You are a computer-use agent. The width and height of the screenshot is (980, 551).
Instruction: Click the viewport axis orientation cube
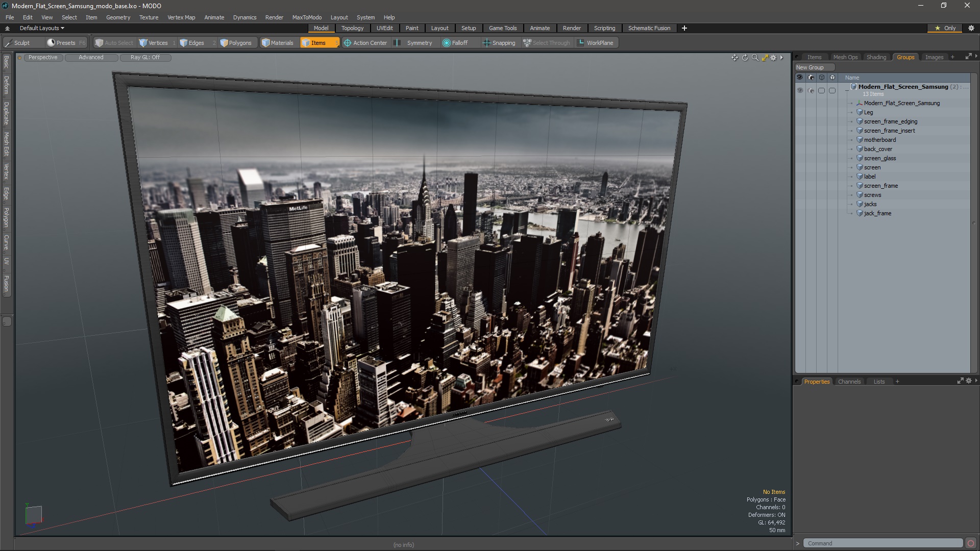coord(33,514)
